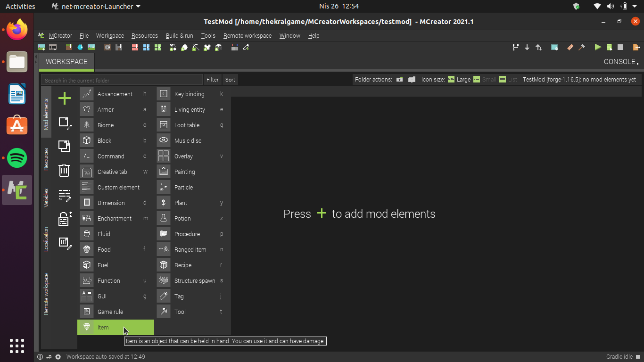Click the create new texture toolbar icon
Viewport: 644px width, 362px height.
tap(41, 47)
